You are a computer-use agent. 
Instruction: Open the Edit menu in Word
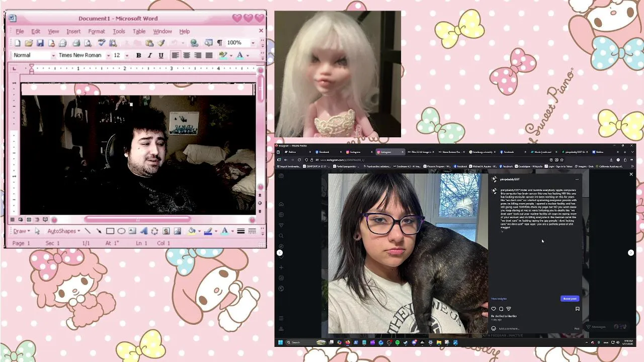click(x=36, y=31)
